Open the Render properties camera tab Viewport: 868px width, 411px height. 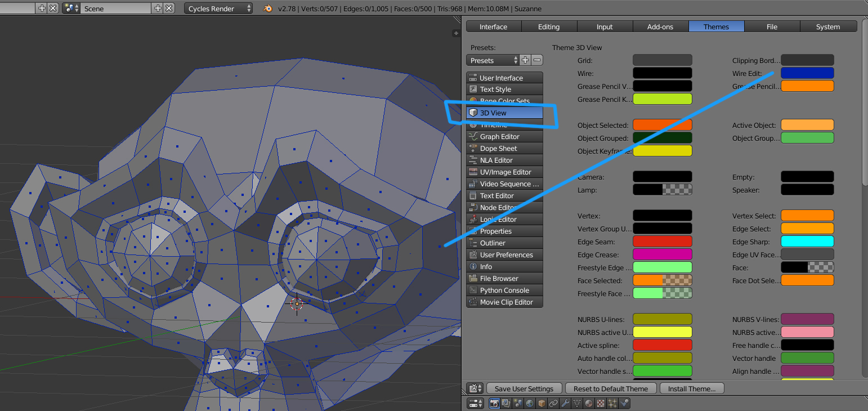[494, 403]
